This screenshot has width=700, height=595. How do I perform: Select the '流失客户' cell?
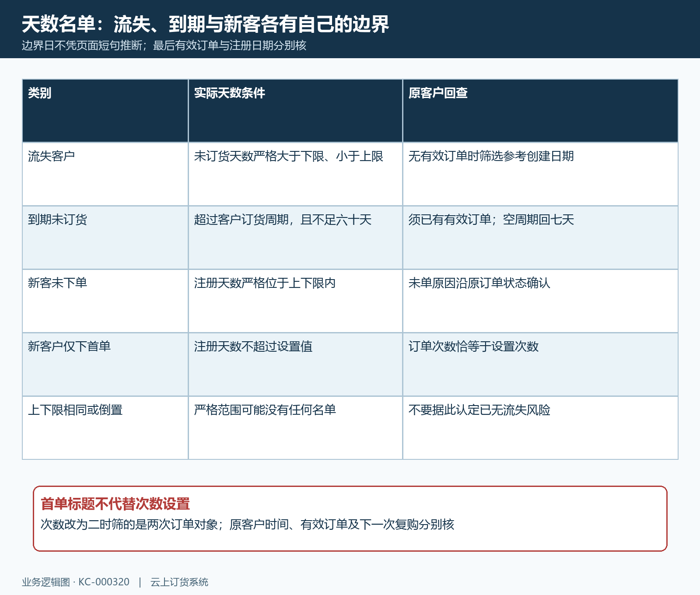coord(105,174)
